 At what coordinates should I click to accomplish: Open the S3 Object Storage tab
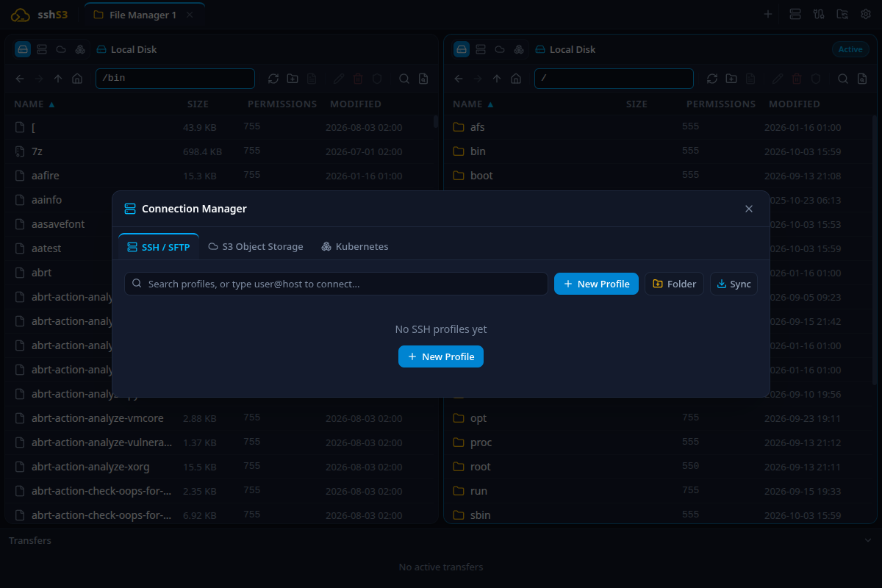point(256,247)
